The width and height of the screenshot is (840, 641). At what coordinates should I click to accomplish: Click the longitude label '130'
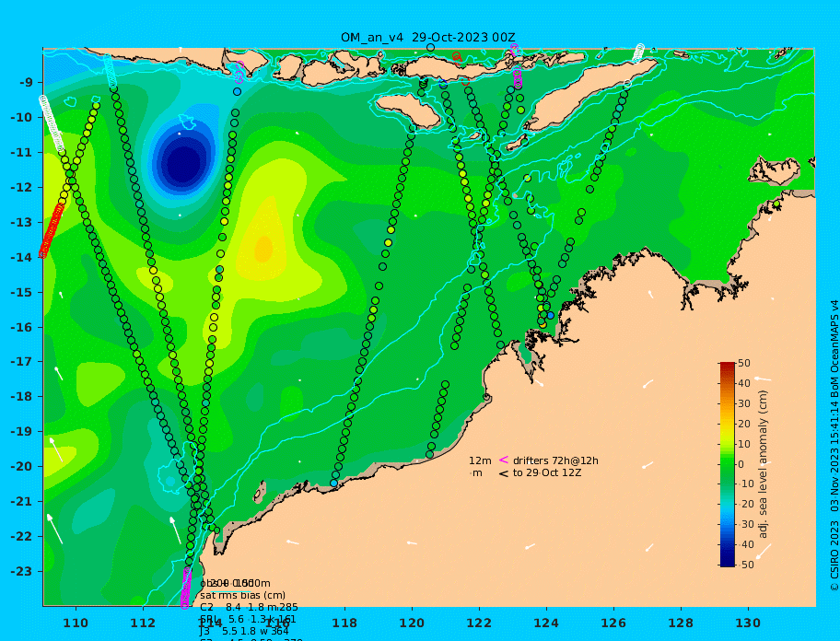(748, 624)
